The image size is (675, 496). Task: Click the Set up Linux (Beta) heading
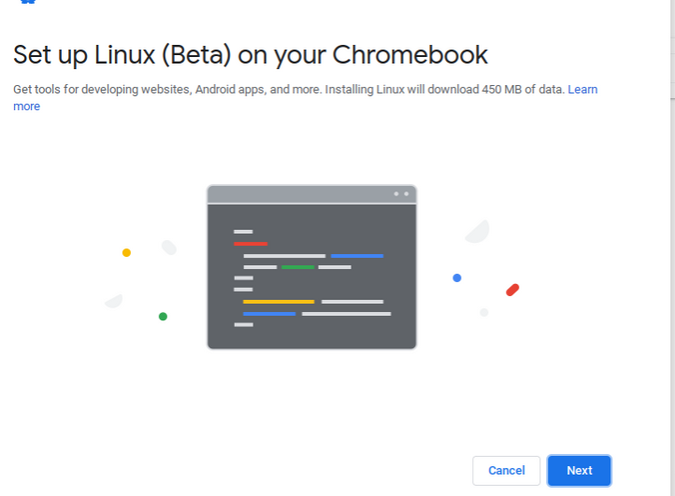251,53
